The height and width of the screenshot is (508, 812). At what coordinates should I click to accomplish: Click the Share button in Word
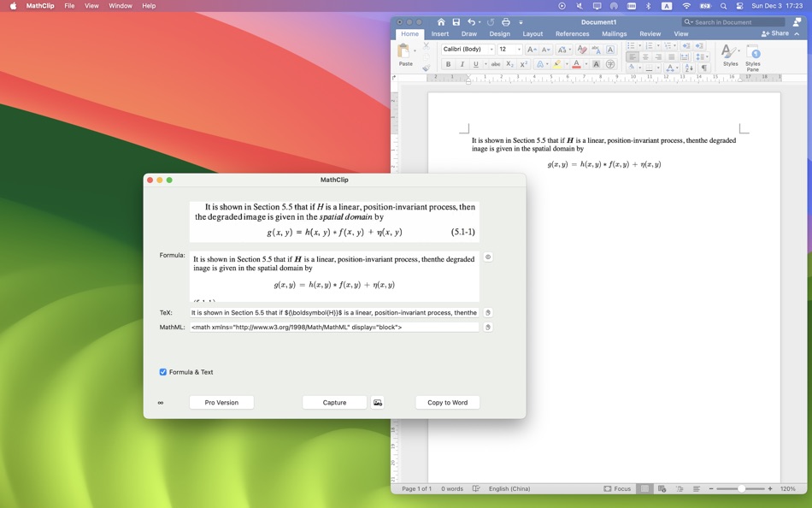coord(775,33)
